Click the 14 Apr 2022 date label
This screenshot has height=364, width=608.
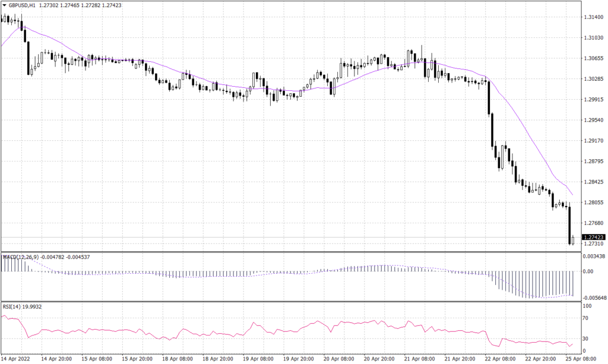coord(17,359)
